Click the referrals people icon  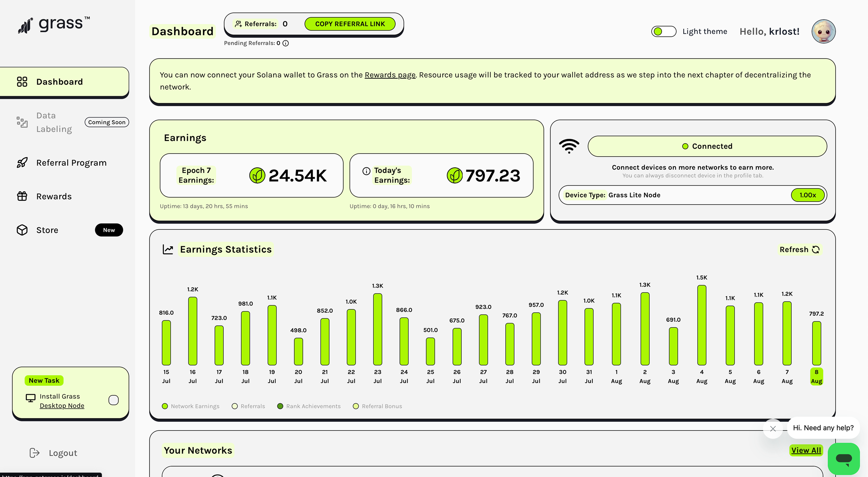click(238, 24)
